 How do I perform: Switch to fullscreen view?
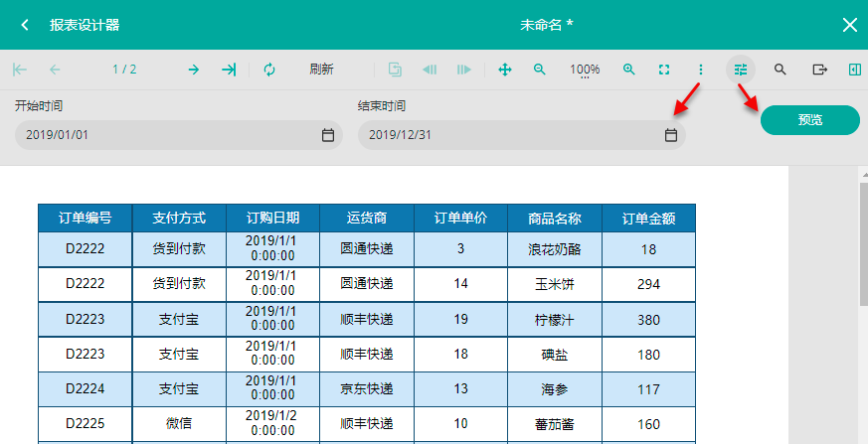tap(664, 70)
